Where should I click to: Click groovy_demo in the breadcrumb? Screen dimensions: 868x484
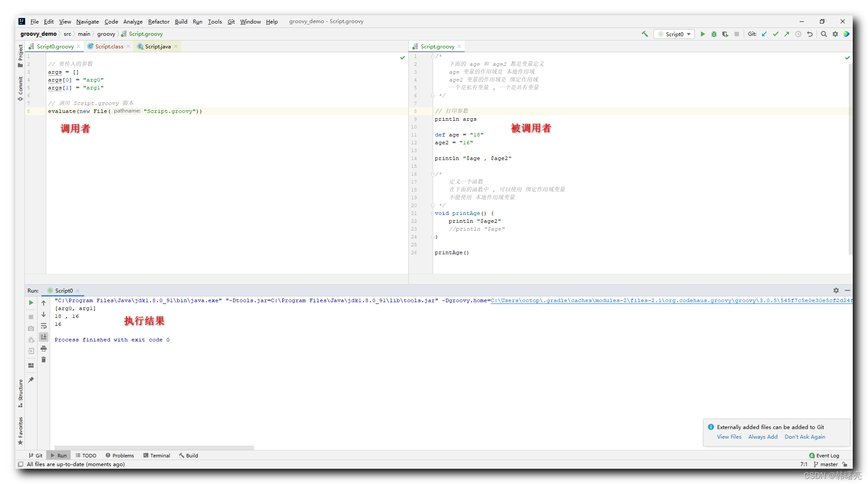pyautogui.click(x=38, y=34)
